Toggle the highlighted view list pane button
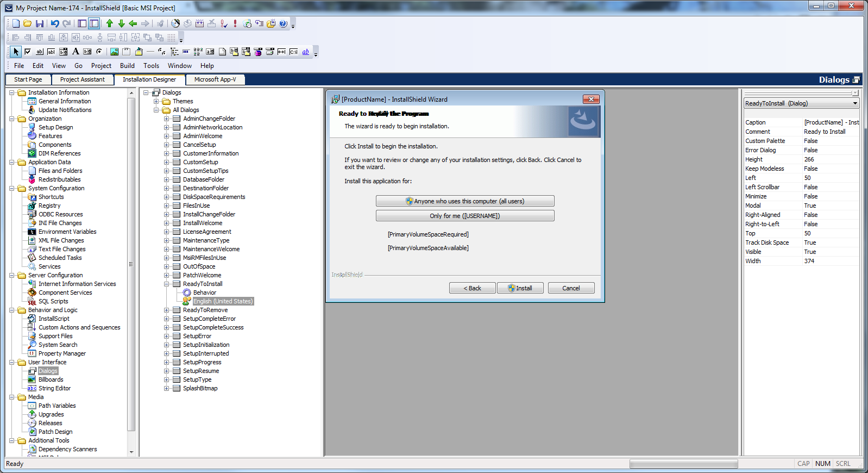Viewport: 868px width, 473px height. [94, 23]
